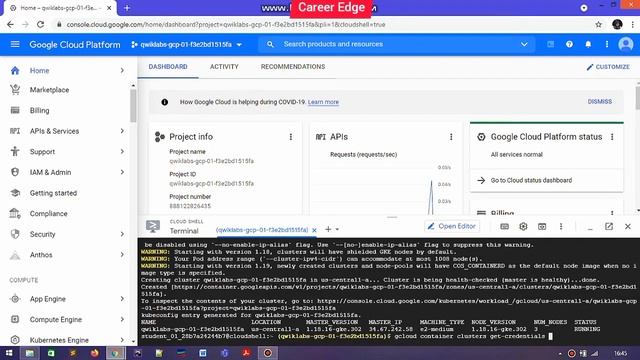Add a new Cloud Shell terminal tab
This screenshot has width=640, height=360.
pyautogui.click(x=328, y=229)
